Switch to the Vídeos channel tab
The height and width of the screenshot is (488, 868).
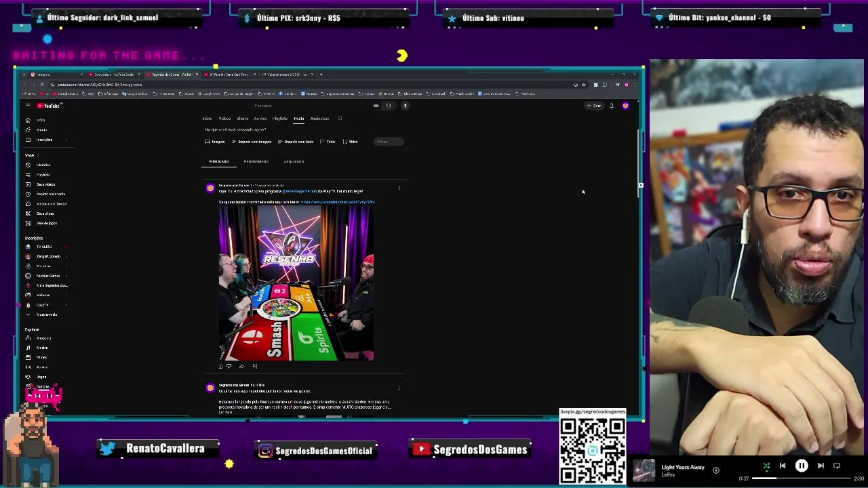coord(224,119)
